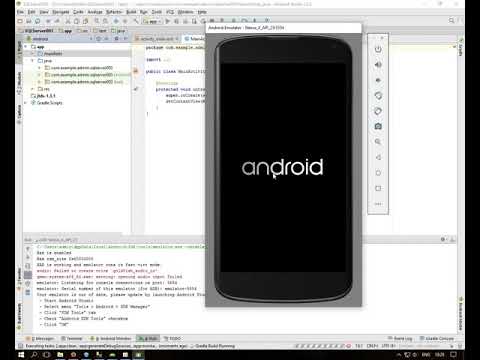Click the Cut scissors icon in toolbar

point(68,21)
